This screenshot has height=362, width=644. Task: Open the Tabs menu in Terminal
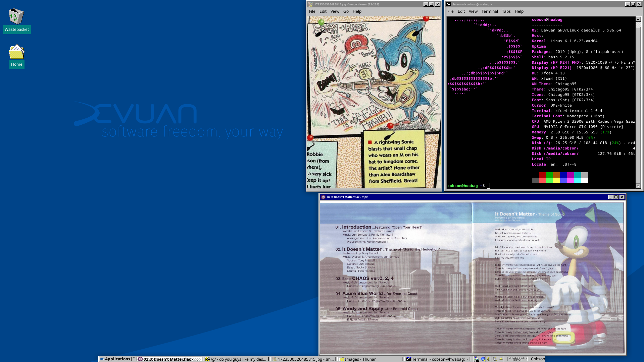(506, 11)
